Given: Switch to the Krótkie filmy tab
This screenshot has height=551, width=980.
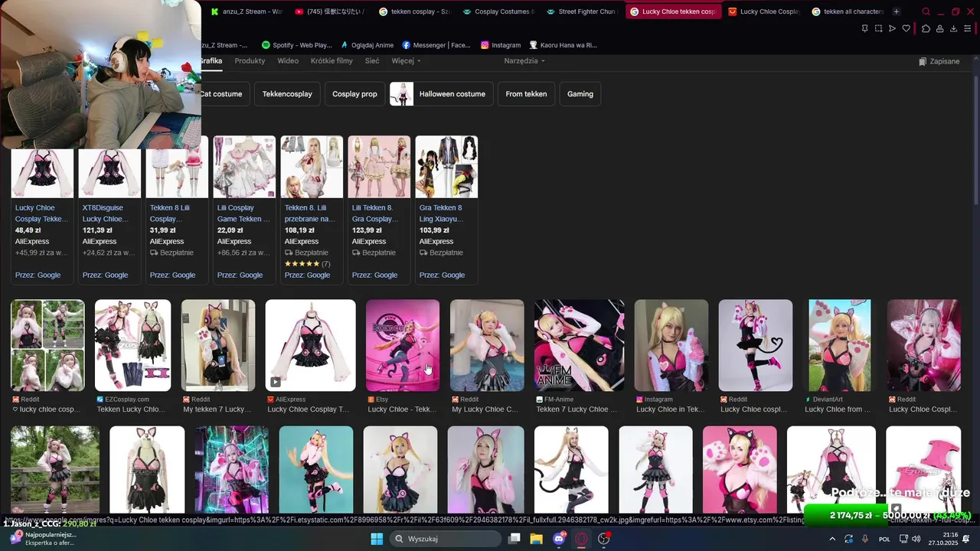Looking at the screenshot, I should (x=332, y=60).
